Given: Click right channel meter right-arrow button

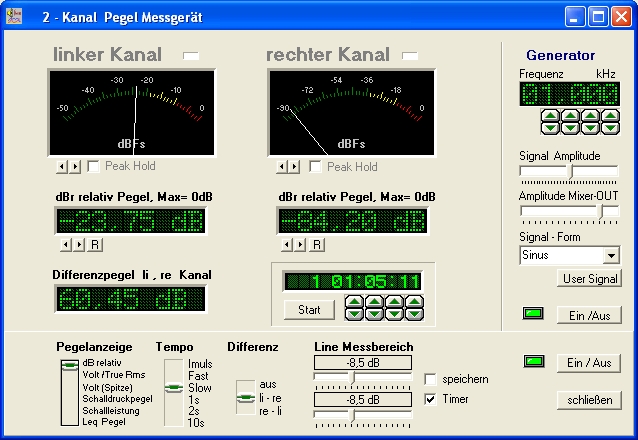Looking at the screenshot, I should point(294,167).
